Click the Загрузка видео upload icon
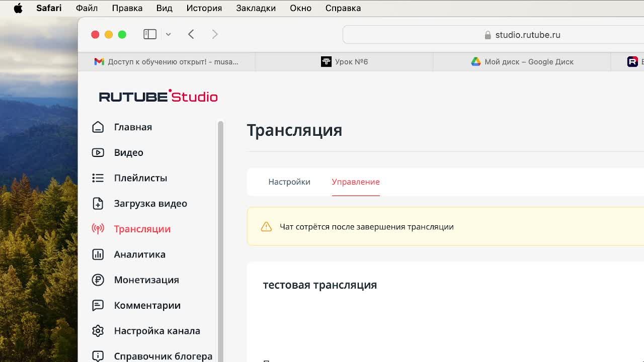The height and width of the screenshot is (362, 644). coord(98,203)
